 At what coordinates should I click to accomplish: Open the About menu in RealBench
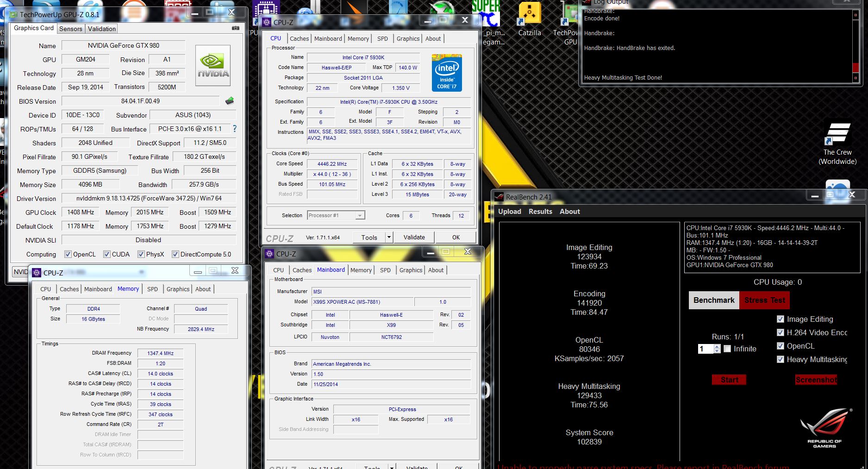569,212
